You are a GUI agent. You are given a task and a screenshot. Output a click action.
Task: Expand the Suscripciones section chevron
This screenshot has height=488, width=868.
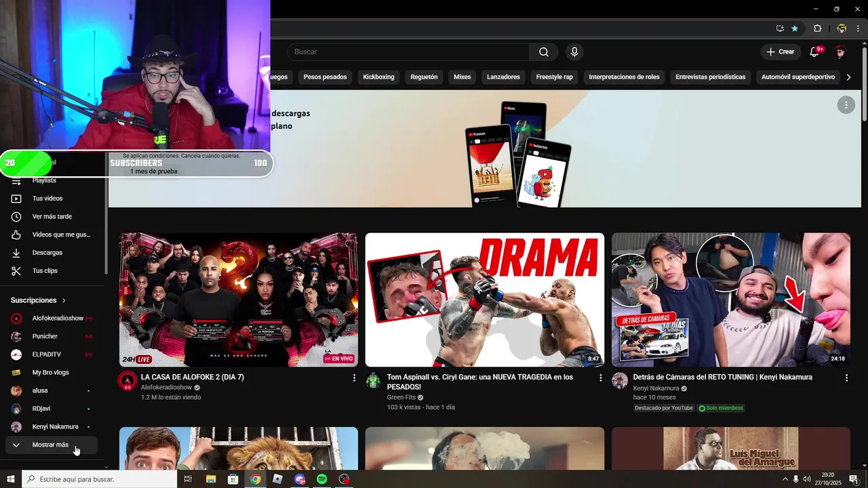pyautogui.click(x=64, y=300)
